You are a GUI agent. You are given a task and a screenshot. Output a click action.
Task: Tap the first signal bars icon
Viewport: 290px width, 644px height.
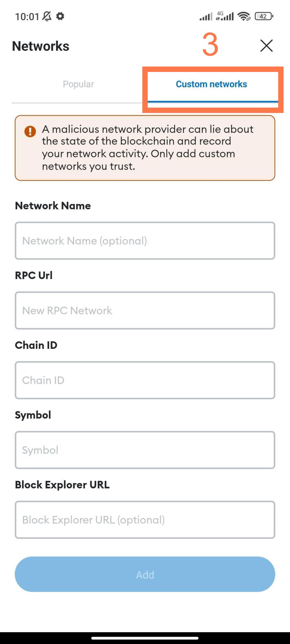206,16
